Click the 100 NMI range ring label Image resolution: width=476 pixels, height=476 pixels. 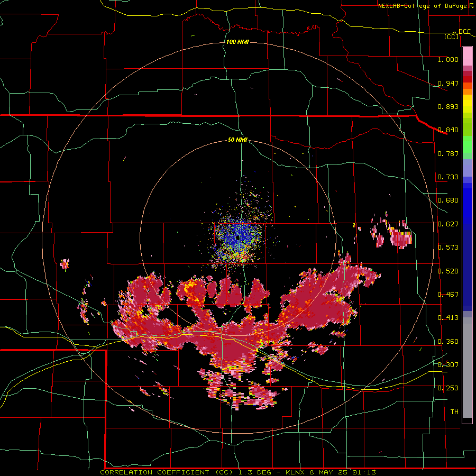point(237,42)
